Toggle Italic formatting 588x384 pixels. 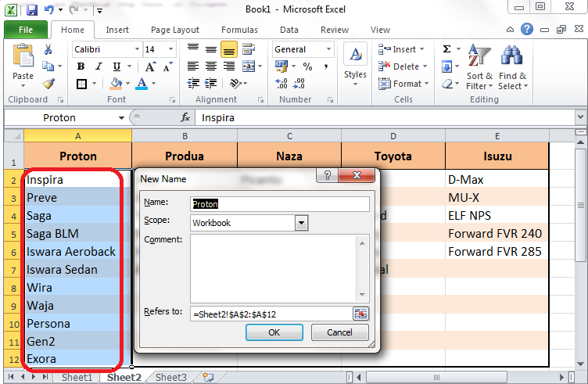click(x=99, y=66)
